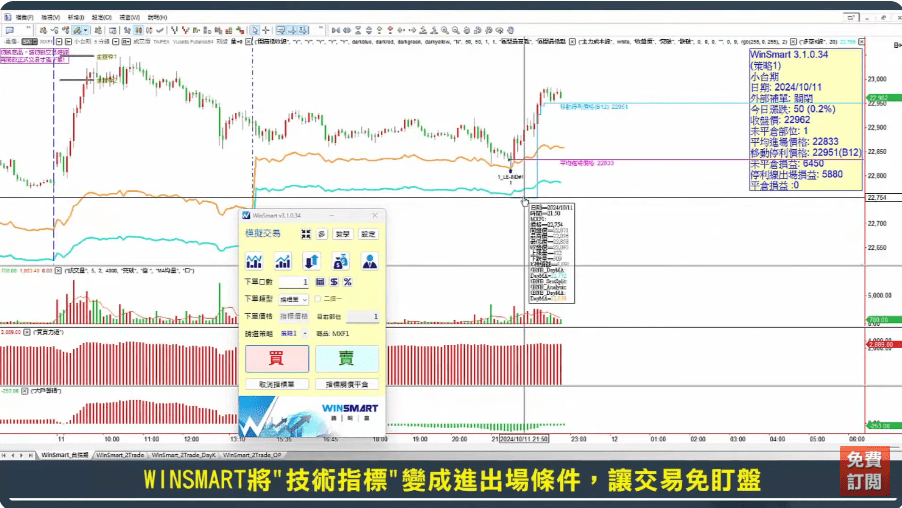Open the 說明(H) menu

(x=157, y=17)
